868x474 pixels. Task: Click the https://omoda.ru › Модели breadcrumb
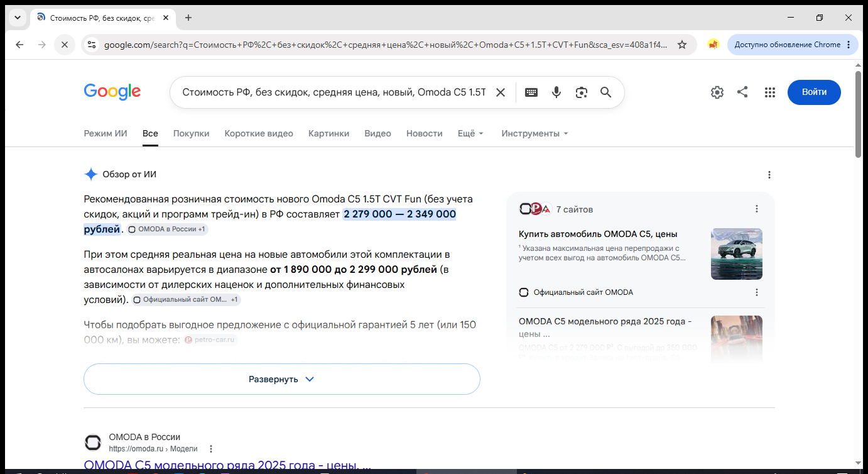point(153,449)
